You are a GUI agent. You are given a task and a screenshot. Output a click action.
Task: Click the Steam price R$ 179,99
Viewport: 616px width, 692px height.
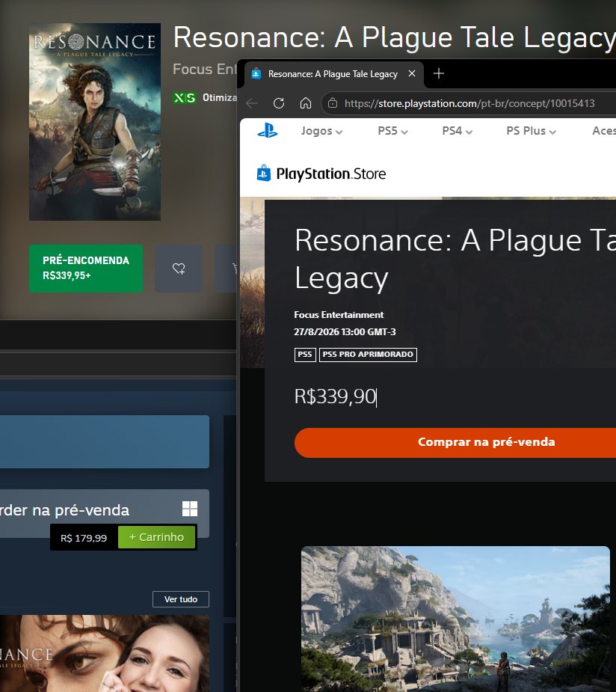click(x=84, y=538)
